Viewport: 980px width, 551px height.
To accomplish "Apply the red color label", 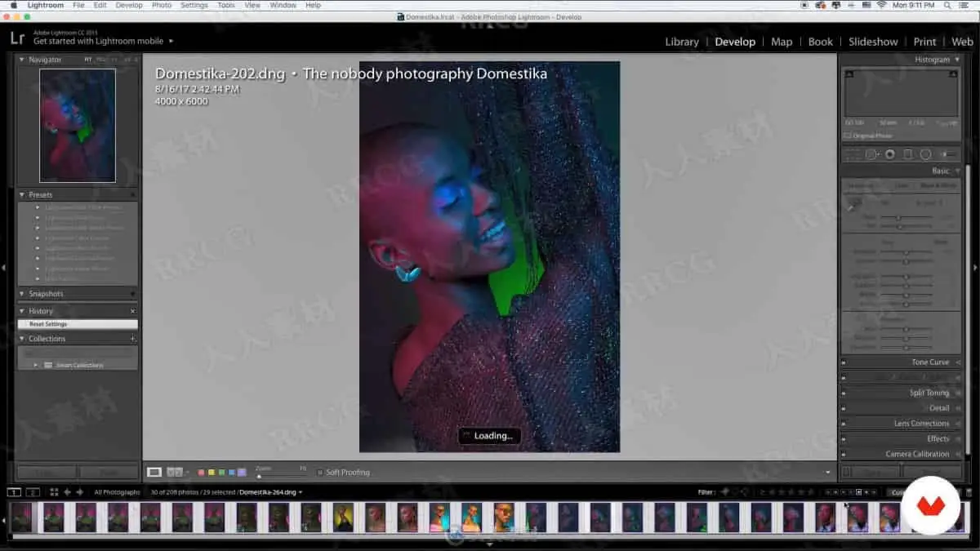I will (x=201, y=473).
